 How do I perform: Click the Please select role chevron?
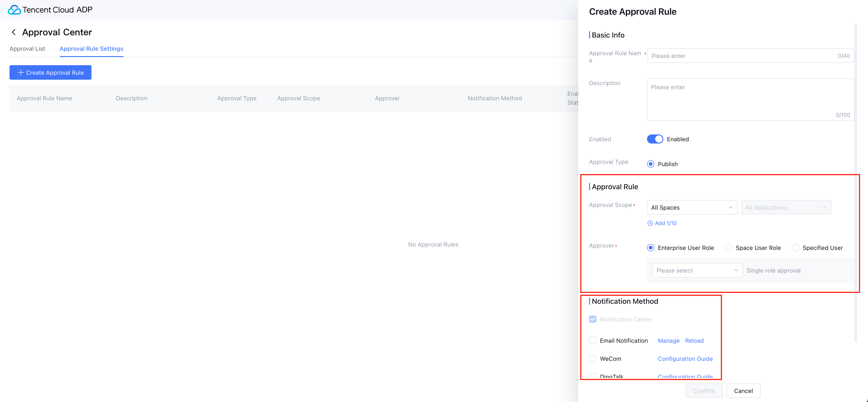736,270
